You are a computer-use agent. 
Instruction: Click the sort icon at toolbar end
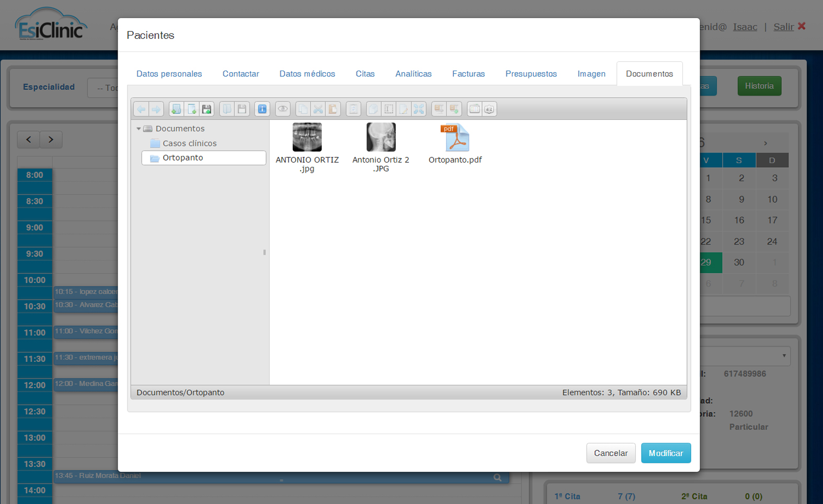tap(489, 109)
